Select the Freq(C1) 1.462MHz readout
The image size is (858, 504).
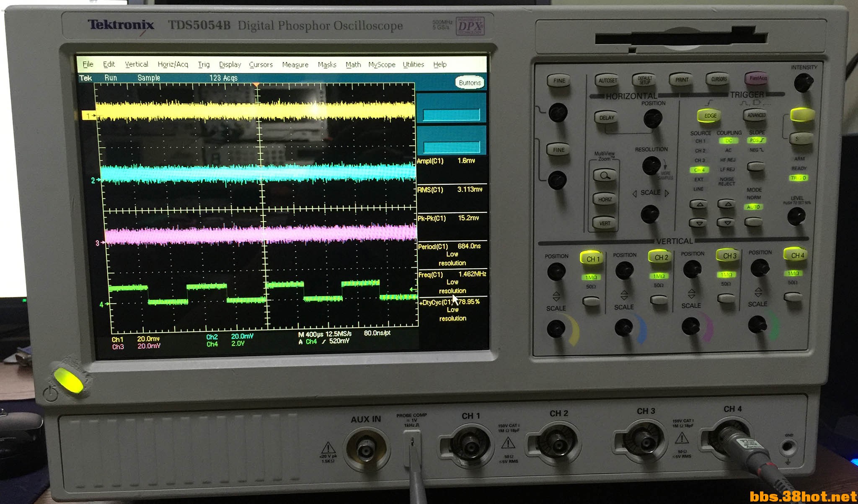pyautogui.click(x=452, y=282)
